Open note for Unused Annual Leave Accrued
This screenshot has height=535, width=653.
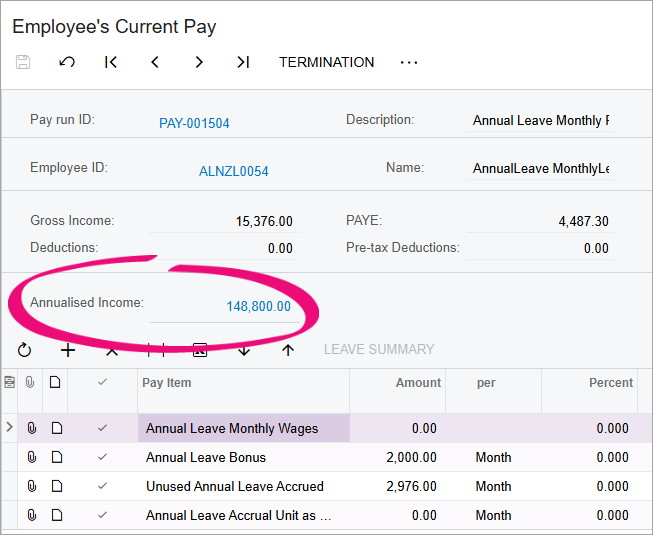point(57,486)
